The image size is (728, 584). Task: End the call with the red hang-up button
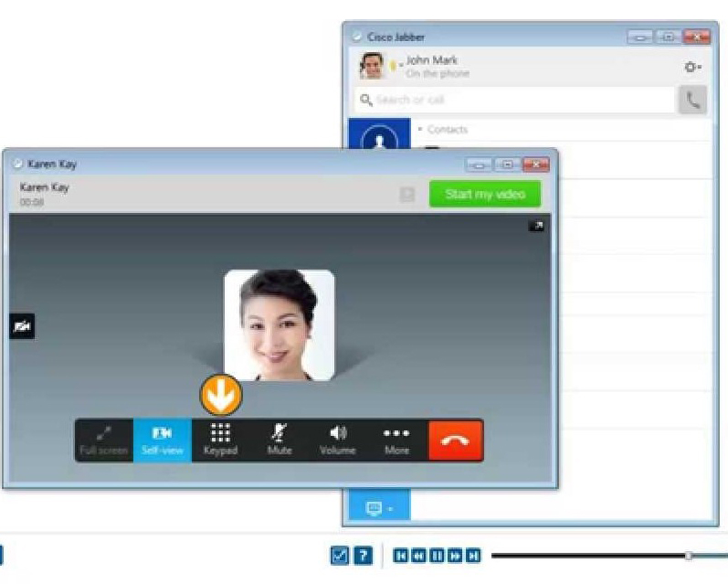pos(456,440)
